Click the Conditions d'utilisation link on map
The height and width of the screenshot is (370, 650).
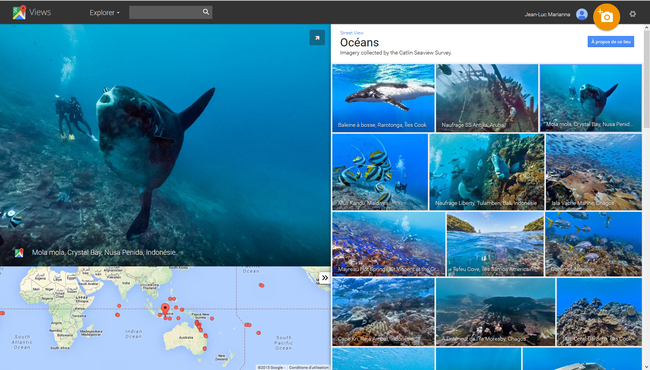coord(309,368)
